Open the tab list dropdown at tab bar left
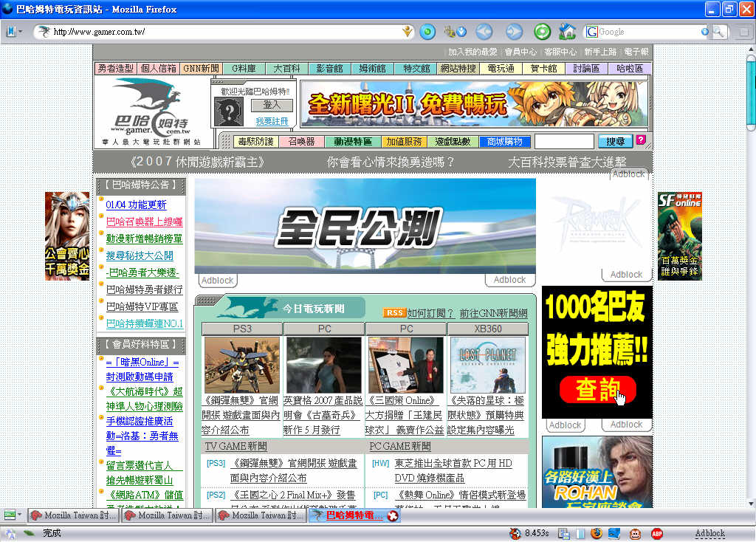Viewport: 756px width, 542px height. pyautogui.click(x=13, y=515)
